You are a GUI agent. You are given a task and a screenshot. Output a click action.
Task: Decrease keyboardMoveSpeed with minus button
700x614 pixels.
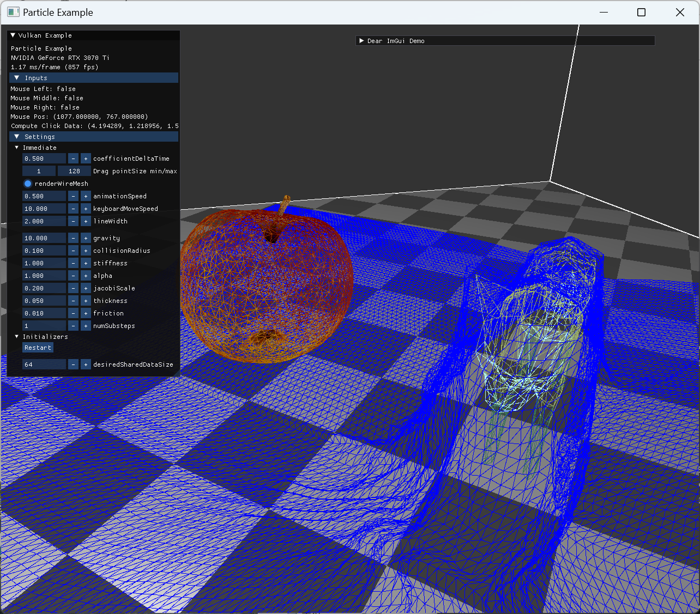(74, 209)
